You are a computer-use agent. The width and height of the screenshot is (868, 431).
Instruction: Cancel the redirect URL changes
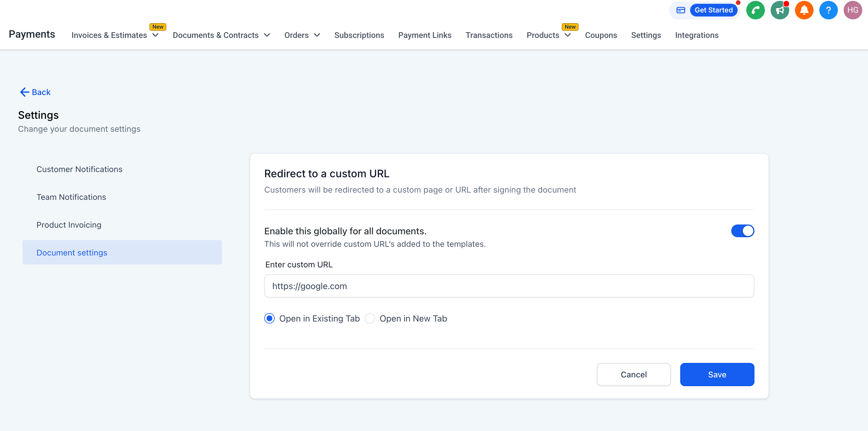[x=634, y=375]
